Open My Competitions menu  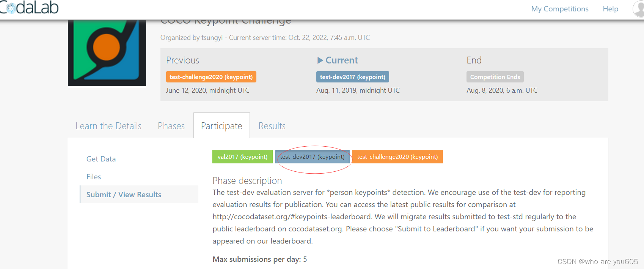(560, 9)
